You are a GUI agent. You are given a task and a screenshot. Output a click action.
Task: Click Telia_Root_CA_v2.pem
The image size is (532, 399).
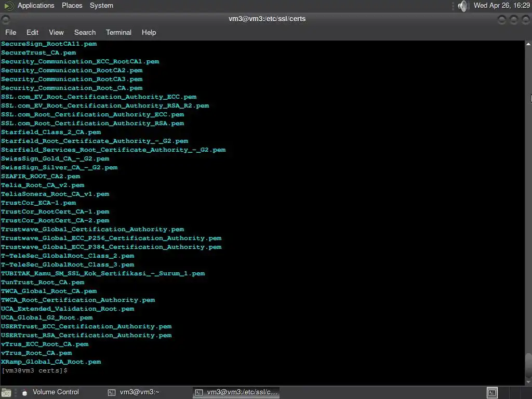pos(43,185)
